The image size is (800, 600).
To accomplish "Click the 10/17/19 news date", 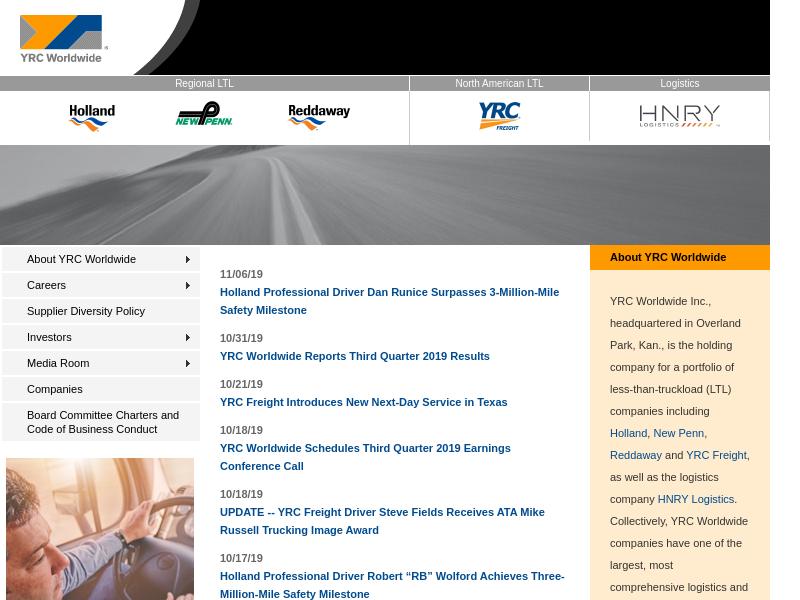I will coord(241,558).
